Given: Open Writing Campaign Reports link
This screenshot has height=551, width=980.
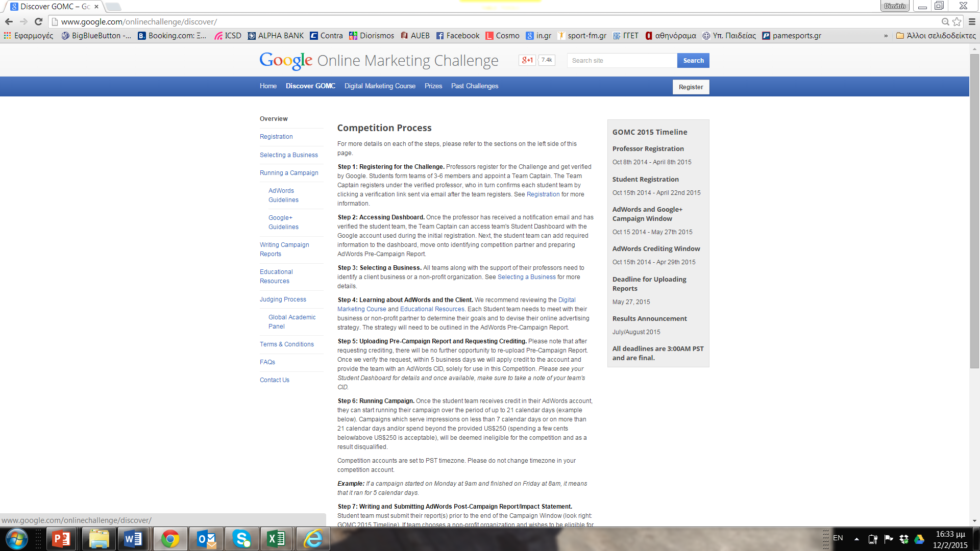Looking at the screenshot, I should pyautogui.click(x=284, y=249).
